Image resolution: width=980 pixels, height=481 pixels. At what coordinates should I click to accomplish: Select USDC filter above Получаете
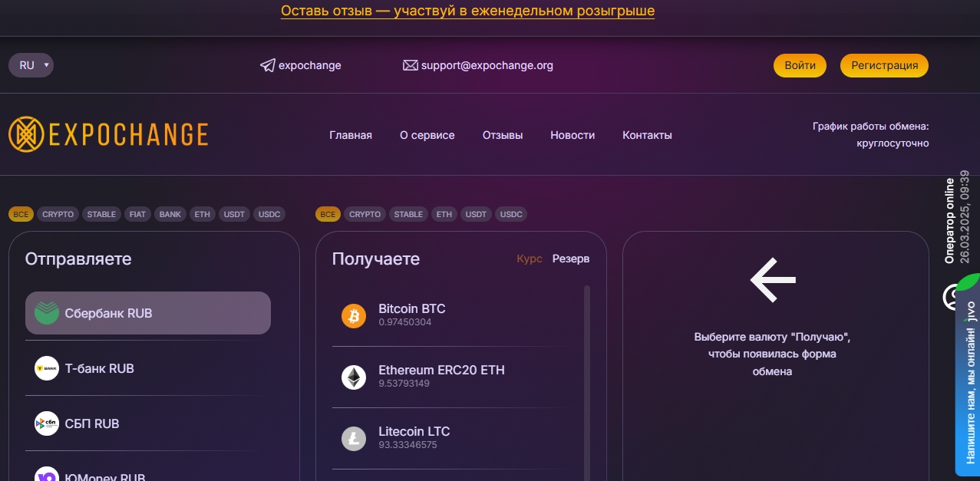pos(511,214)
